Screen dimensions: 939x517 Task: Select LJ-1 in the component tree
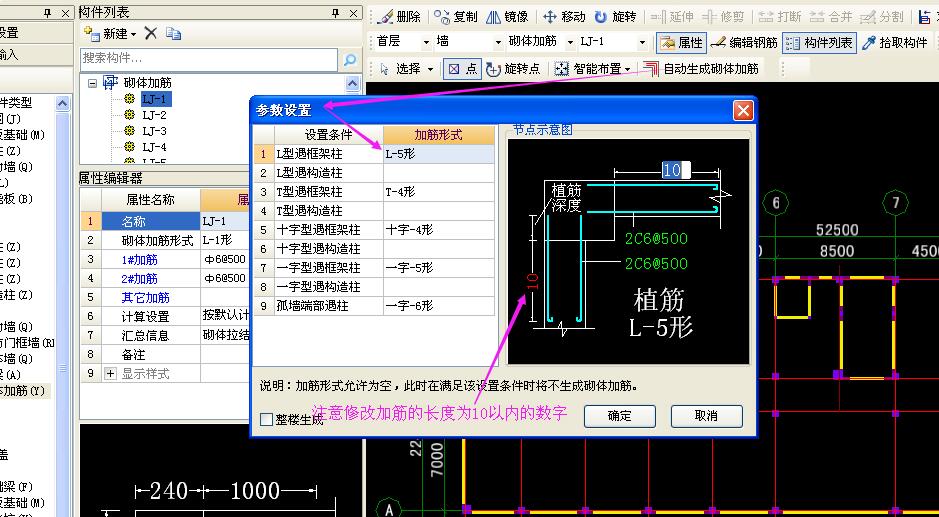coord(156,99)
